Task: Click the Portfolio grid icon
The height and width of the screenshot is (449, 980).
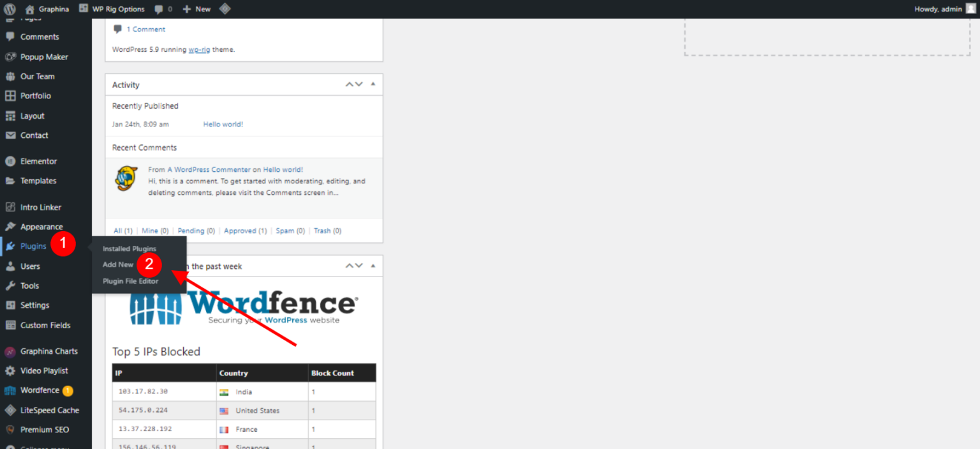Action: [x=9, y=96]
